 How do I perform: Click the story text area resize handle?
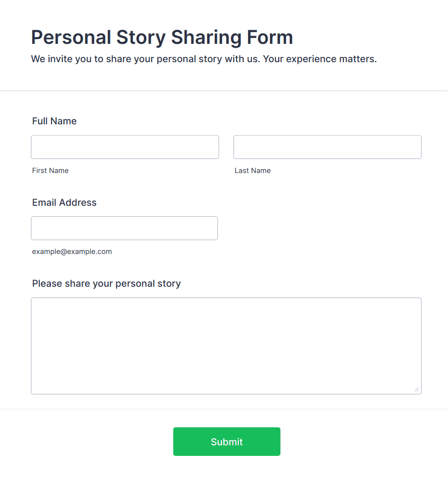point(417,389)
